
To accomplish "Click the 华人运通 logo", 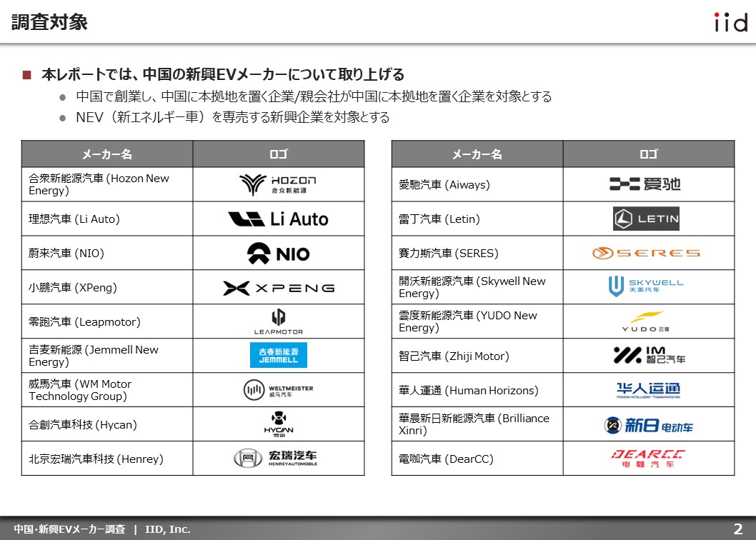I will (649, 390).
